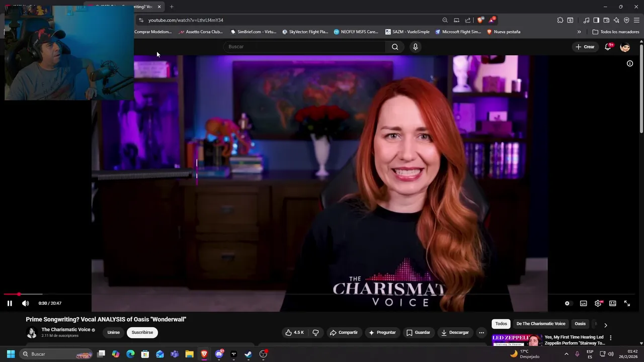Focus the Buscar search field on YouTube
The height and width of the screenshot is (362, 644).
click(304, 47)
